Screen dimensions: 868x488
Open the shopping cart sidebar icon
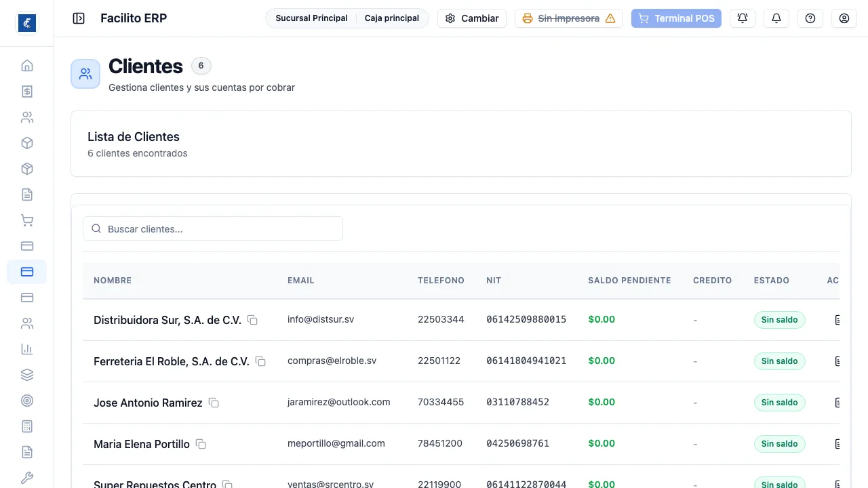pyautogui.click(x=27, y=220)
